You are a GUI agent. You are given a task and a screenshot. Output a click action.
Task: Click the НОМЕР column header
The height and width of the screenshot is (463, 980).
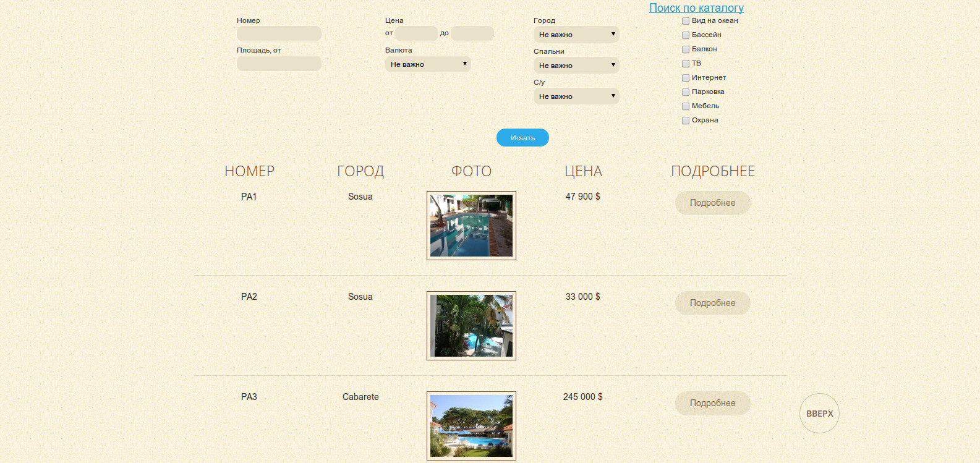pos(249,171)
